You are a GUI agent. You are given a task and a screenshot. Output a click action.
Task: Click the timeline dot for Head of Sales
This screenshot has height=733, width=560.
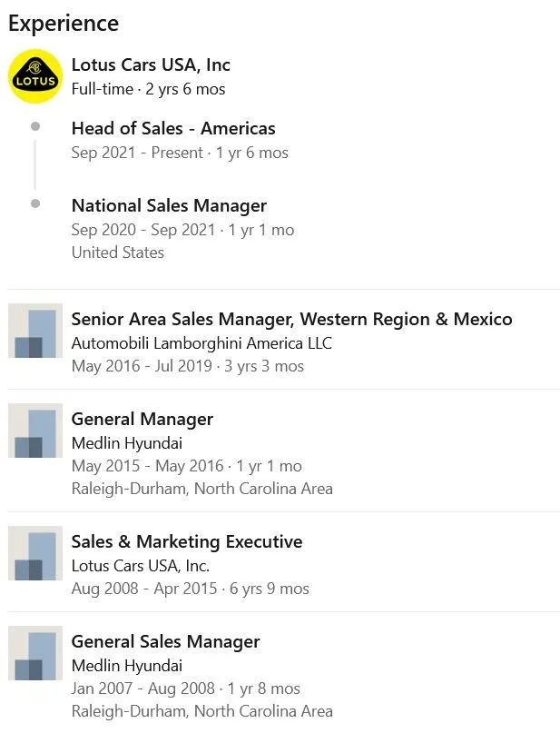pyautogui.click(x=35, y=126)
